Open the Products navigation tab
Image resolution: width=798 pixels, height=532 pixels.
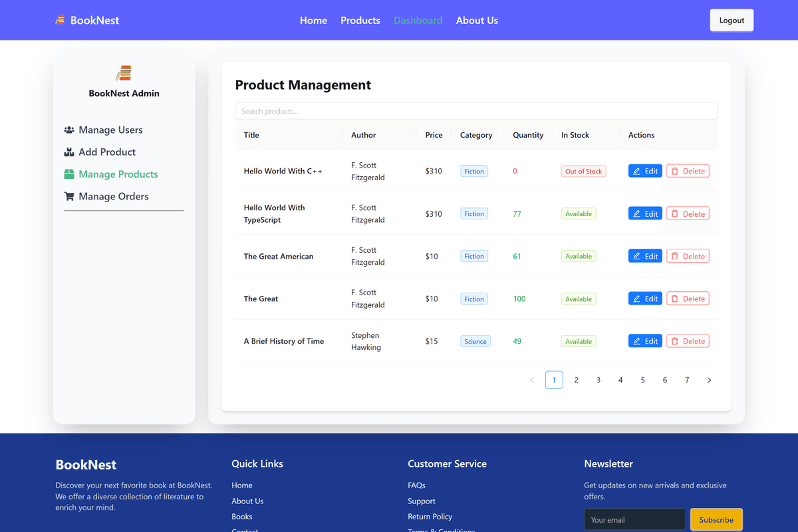pyautogui.click(x=360, y=21)
